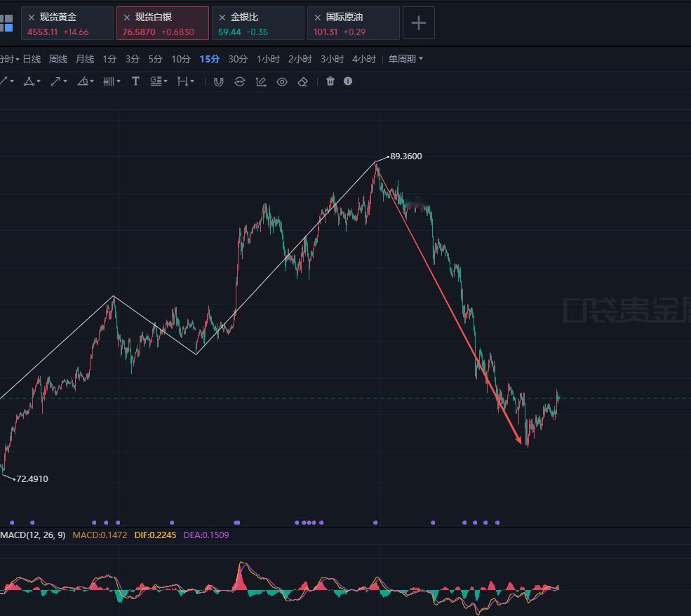Open the 分时 dropdown
691x616 pixels.
[x=9, y=59]
